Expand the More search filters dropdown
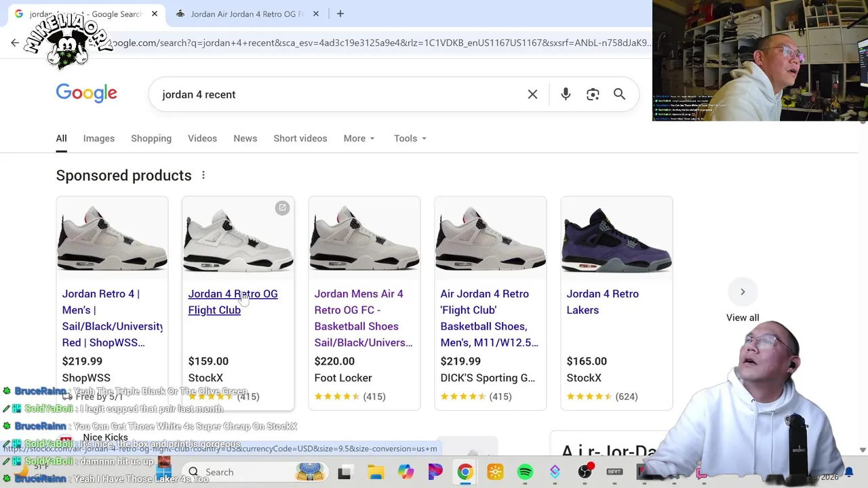The image size is (868, 488). (359, 138)
